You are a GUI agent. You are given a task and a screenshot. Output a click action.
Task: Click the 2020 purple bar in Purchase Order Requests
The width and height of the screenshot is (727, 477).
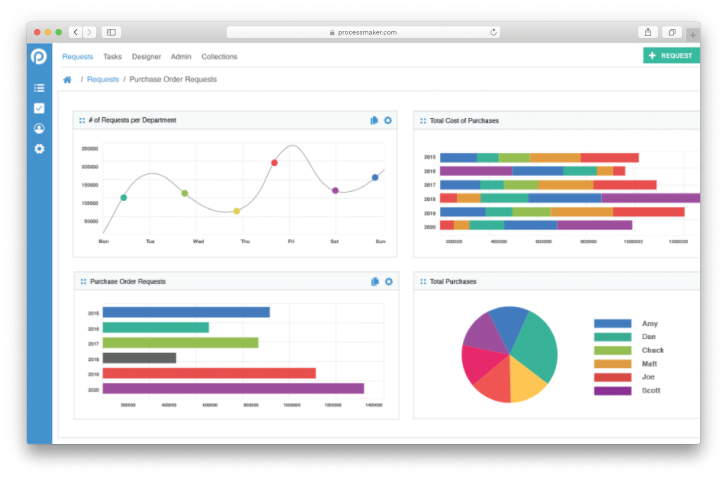click(233, 388)
